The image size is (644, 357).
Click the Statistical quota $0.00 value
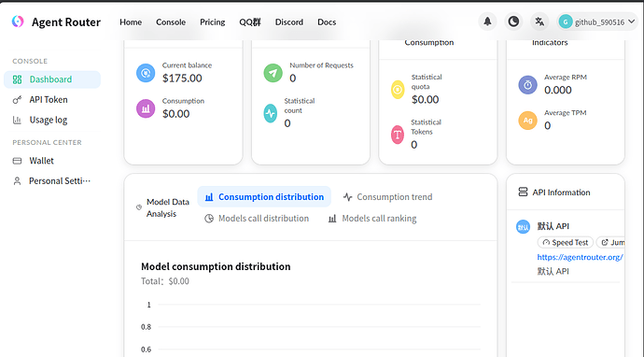(x=425, y=100)
